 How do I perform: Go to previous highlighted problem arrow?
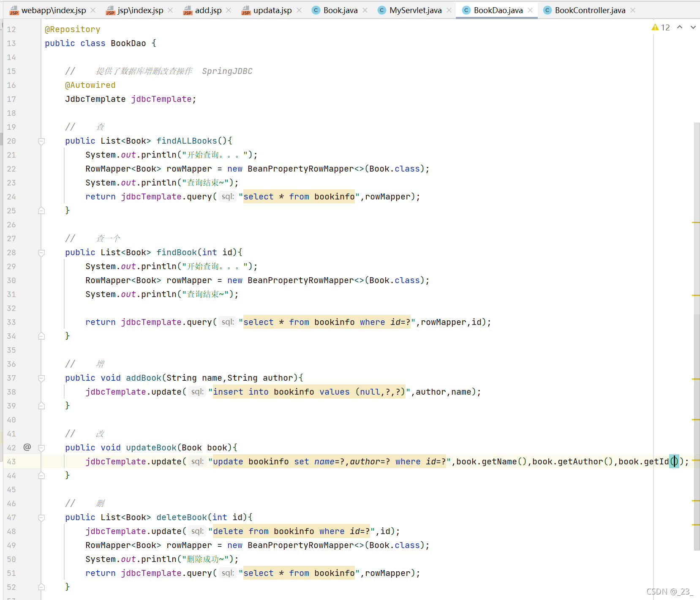680,27
